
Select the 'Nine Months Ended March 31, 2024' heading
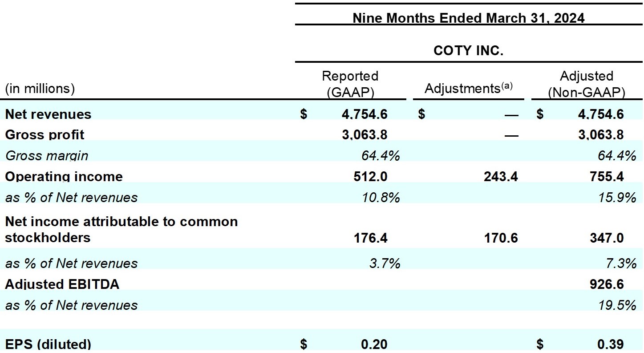pyautogui.click(x=468, y=18)
